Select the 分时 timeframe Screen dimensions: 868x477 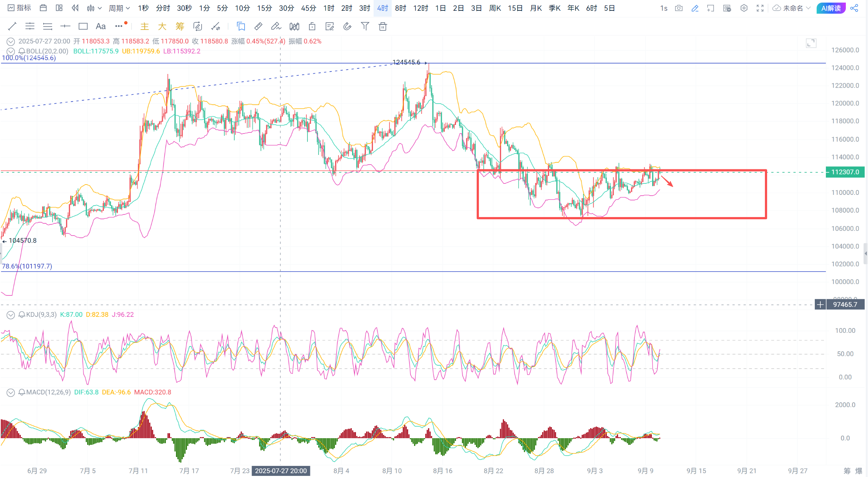click(163, 8)
